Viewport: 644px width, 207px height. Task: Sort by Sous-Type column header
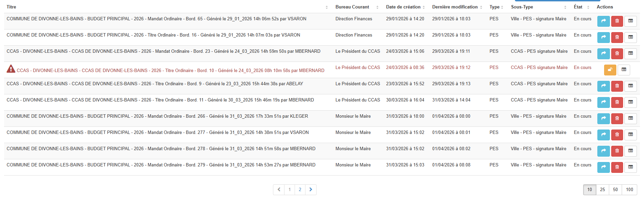click(x=522, y=7)
